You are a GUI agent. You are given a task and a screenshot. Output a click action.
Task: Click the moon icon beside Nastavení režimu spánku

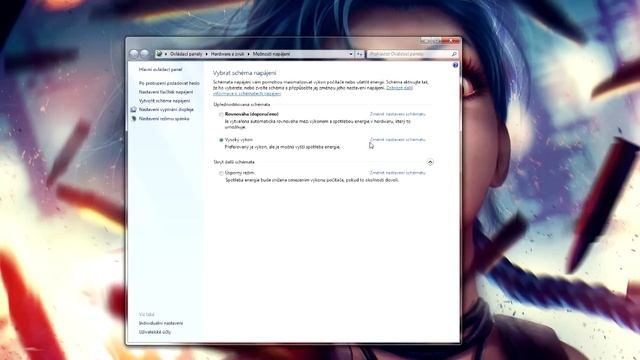tap(133, 119)
